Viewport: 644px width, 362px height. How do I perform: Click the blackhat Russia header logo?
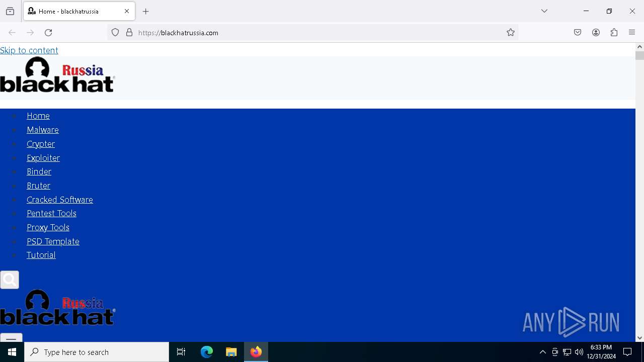[57, 74]
